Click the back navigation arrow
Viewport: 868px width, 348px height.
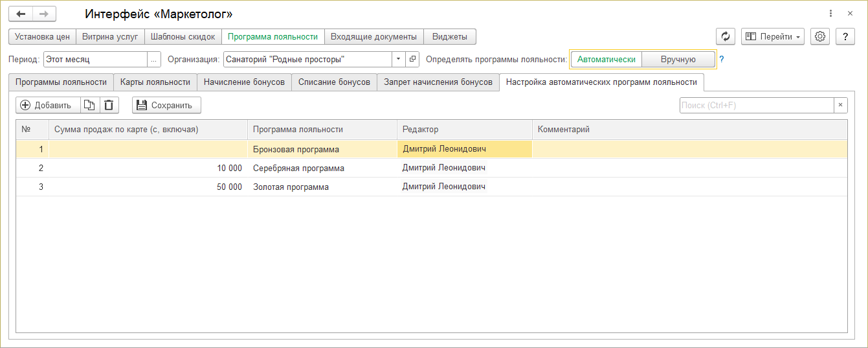21,14
